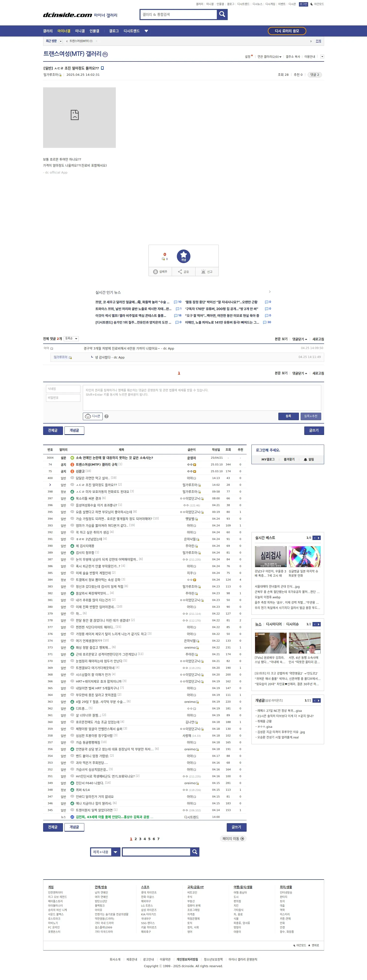
Task: Open the 제목+내용 search type dropdown
Action: click(105, 852)
